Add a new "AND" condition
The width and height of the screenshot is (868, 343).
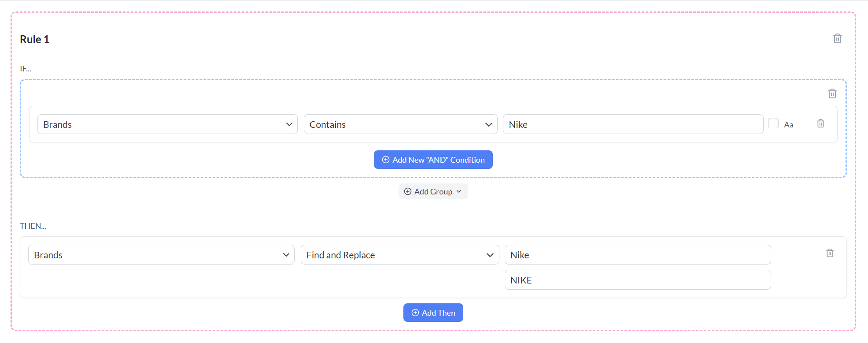[x=433, y=160]
